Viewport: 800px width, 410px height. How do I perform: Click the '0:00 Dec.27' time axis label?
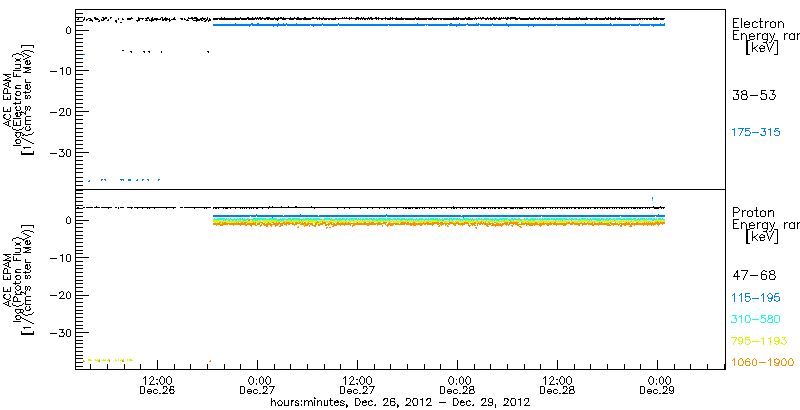[258, 387]
